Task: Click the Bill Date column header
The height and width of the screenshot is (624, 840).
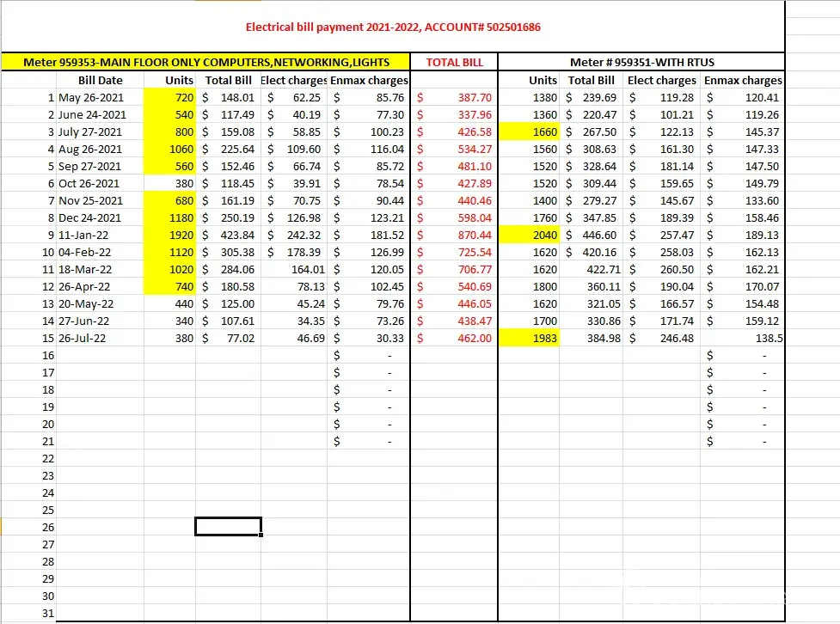Action: click(x=101, y=80)
